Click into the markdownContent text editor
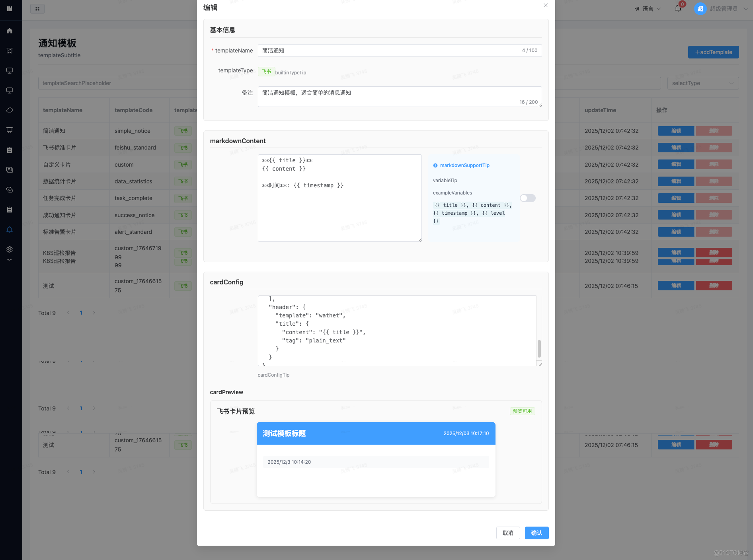 (x=339, y=198)
